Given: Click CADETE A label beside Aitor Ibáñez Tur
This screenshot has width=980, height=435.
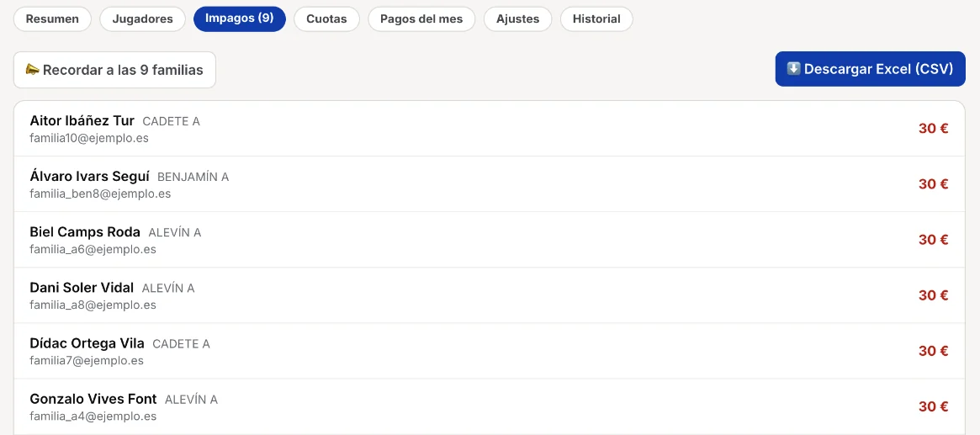Looking at the screenshot, I should (172, 121).
